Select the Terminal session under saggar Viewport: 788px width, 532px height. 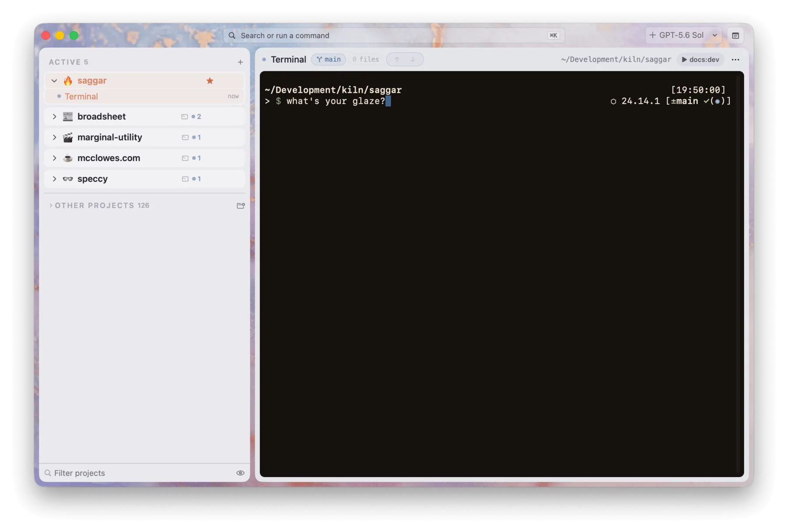[144, 96]
